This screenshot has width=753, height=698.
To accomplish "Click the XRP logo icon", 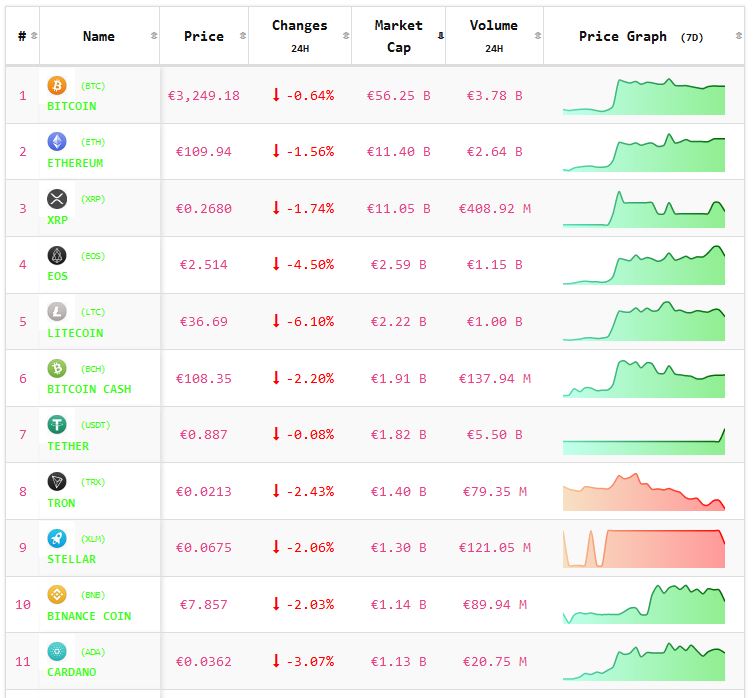I will point(57,199).
